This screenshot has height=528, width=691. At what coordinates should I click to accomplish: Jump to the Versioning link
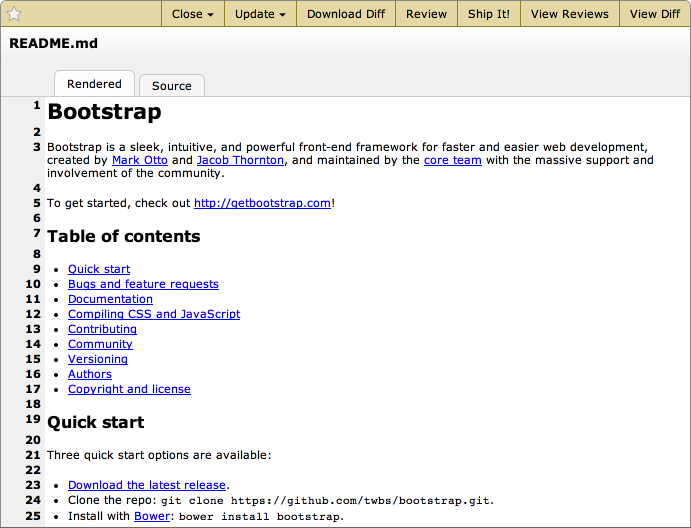(98, 359)
